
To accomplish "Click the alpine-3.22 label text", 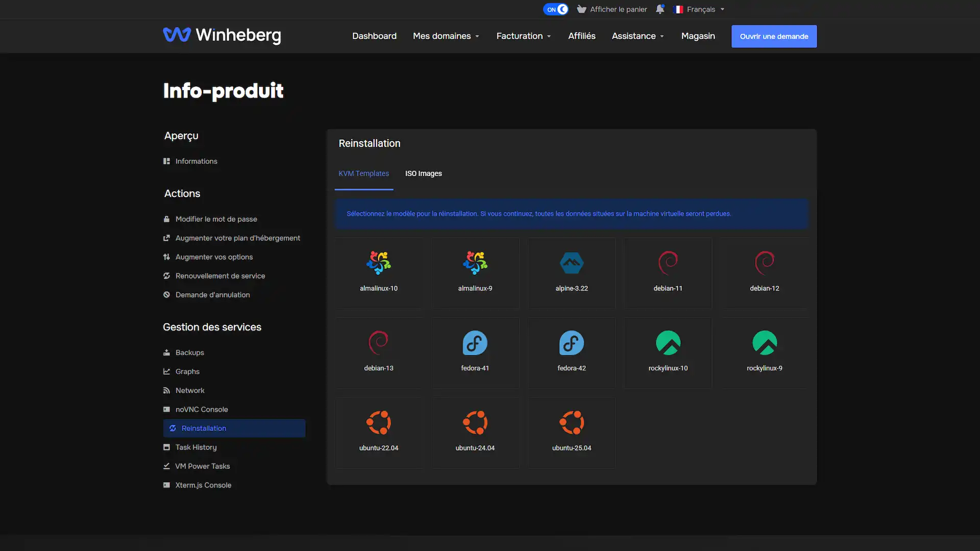I will (x=572, y=289).
